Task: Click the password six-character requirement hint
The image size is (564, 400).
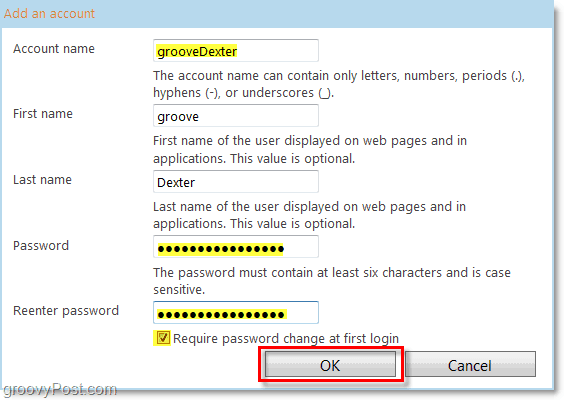Action: click(x=332, y=281)
